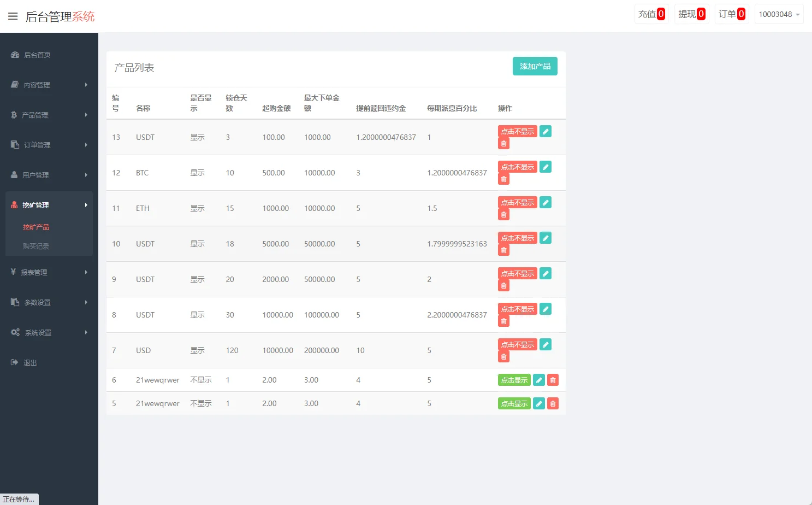Toggle product 5 visible with 点击显示
The height and width of the screenshot is (505, 812).
(x=514, y=404)
